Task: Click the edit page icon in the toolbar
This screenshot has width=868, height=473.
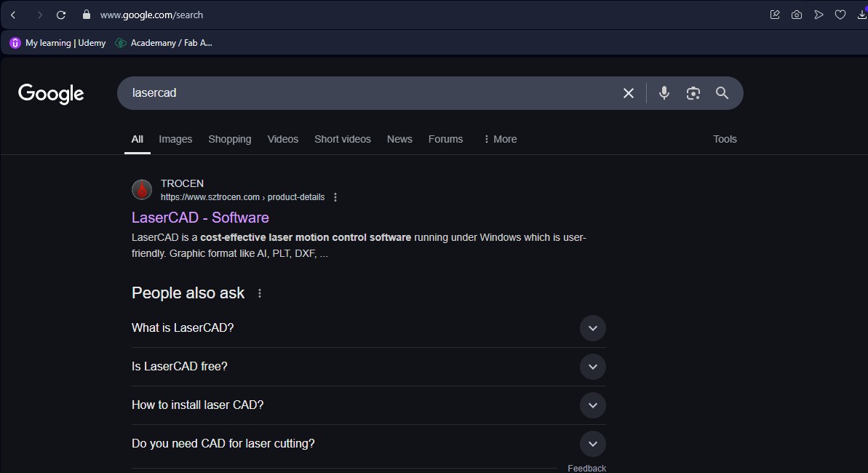Action: [x=775, y=15]
